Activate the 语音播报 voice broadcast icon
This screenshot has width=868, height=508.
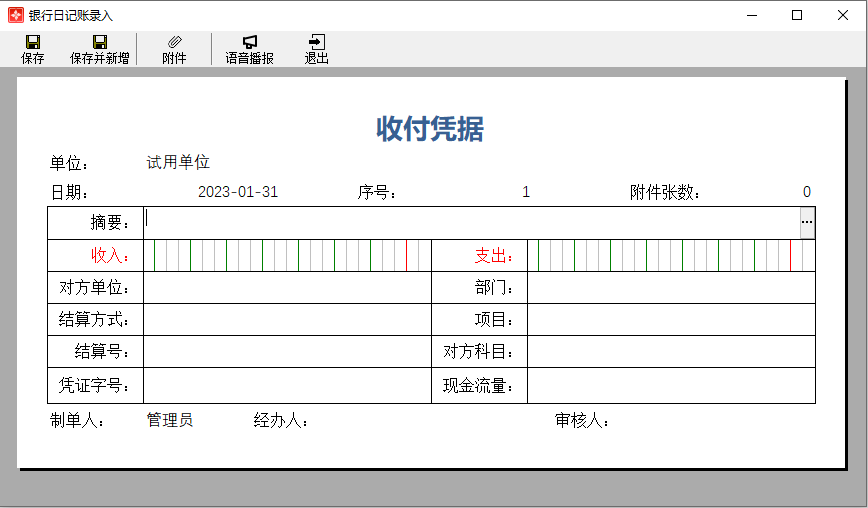(x=250, y=42)
